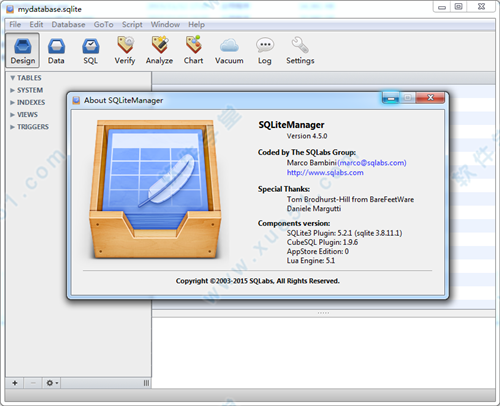Click the Coded by The SQLabs Group heading
The height and width of the screenshot is (406, 500).
point(307,152)
